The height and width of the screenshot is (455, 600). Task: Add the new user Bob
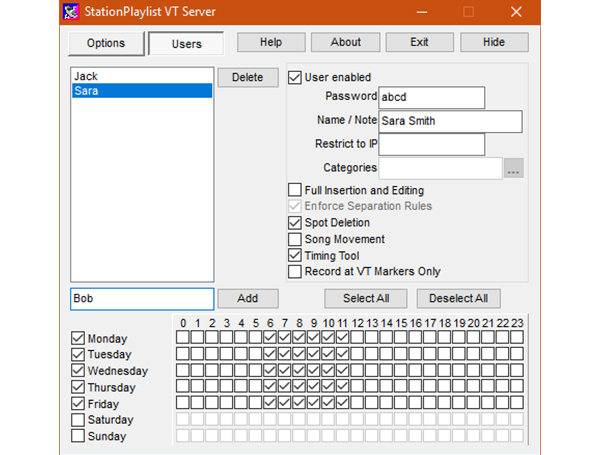coord(248,298)
